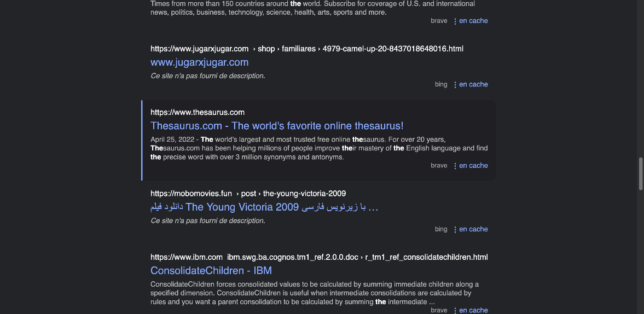
Task: Click the https://www.ibm.com URL text
Action: [x=186, y=257]
